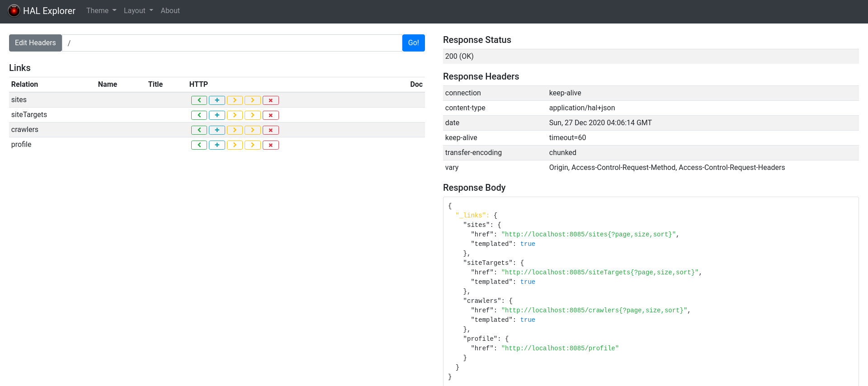The height and width of the screenshot is (386, 868).
Task: Open the About menu item
Action: pos(170,10)
